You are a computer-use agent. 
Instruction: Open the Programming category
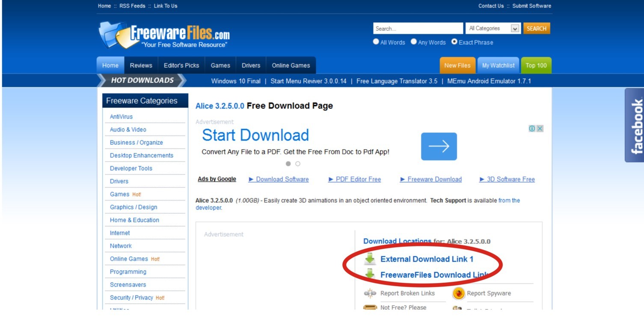coord(128,272)
